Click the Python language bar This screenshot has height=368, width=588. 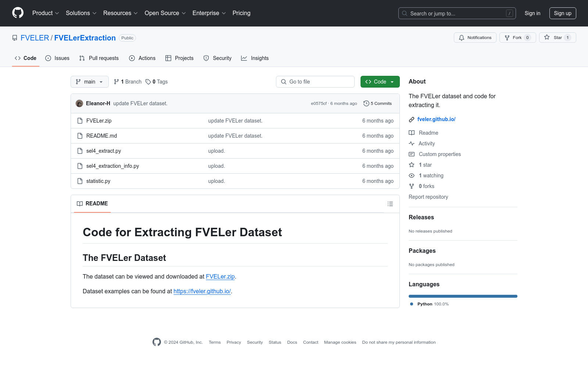(463, 296)
